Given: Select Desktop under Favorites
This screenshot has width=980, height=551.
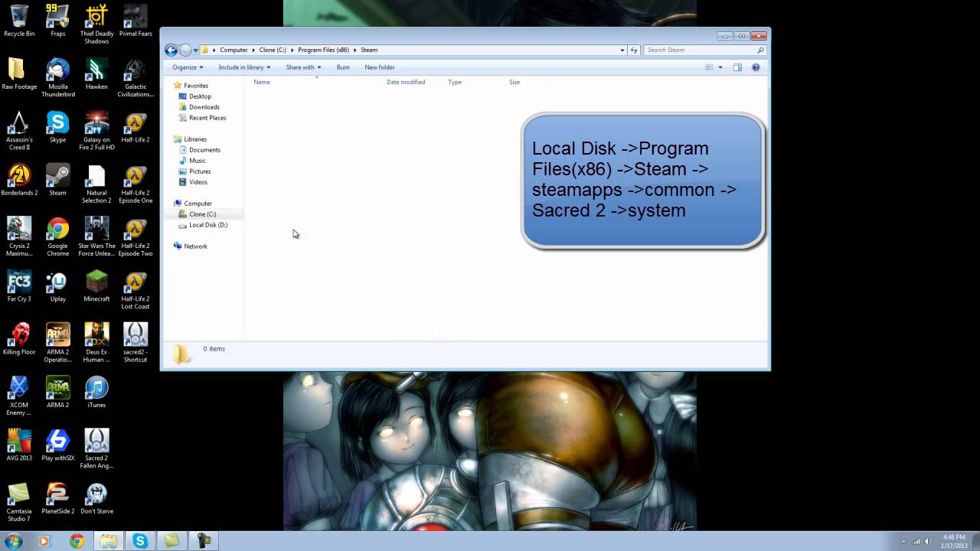Looking at the screenshot, I should point(201,96).
